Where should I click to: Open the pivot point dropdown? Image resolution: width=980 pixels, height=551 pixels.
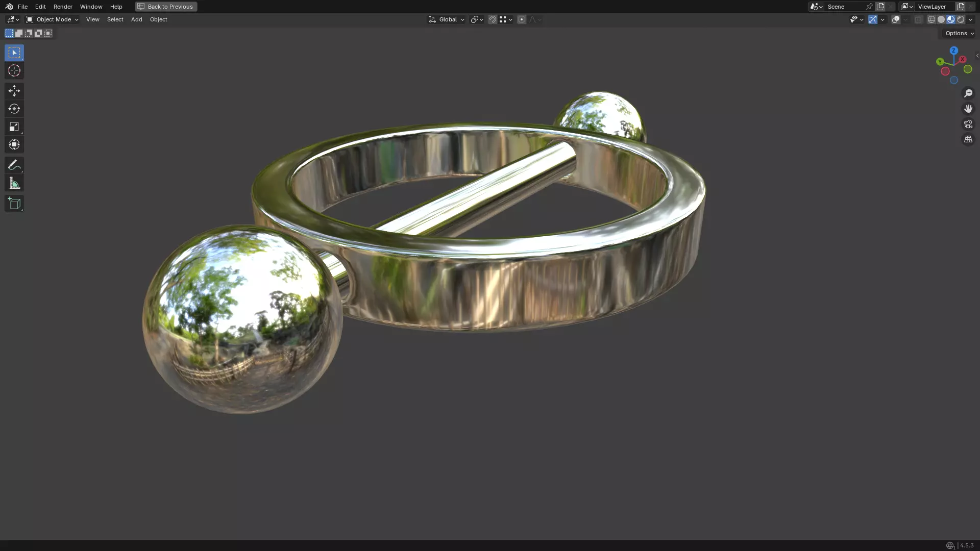[x=477, y=19]
